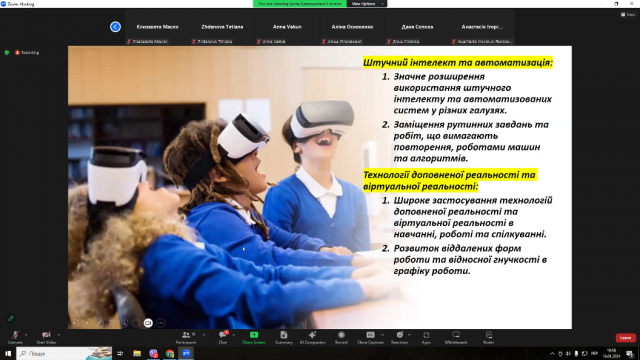Screen dimensions: 640x360
Task: Open Reactions menu icon
Action: click(400, 335)
